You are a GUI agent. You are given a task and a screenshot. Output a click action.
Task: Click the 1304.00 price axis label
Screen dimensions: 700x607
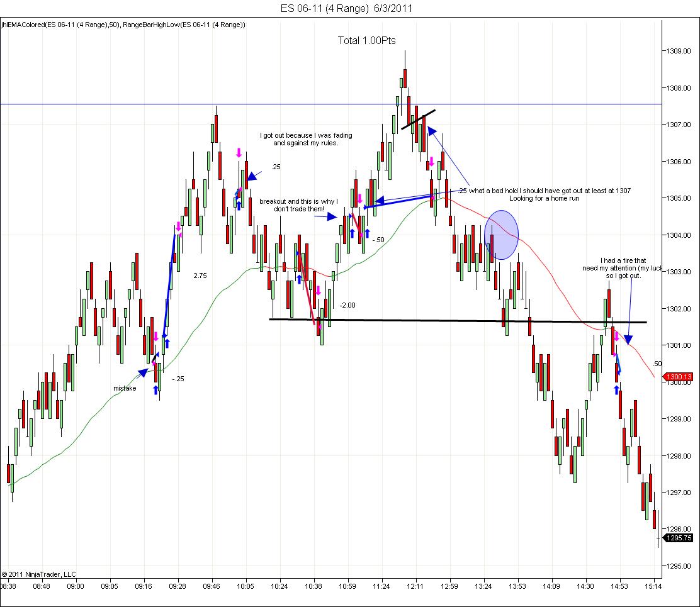[678, 235]
